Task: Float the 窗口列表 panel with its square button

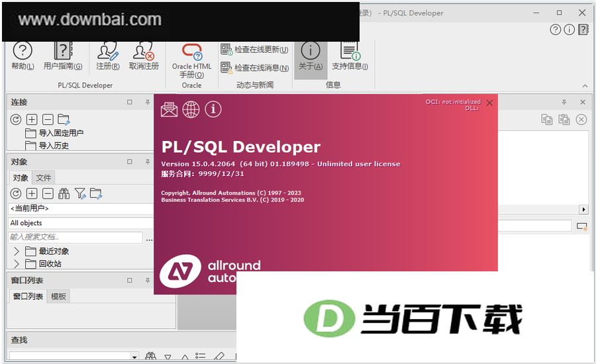Action: coord(130,281)
